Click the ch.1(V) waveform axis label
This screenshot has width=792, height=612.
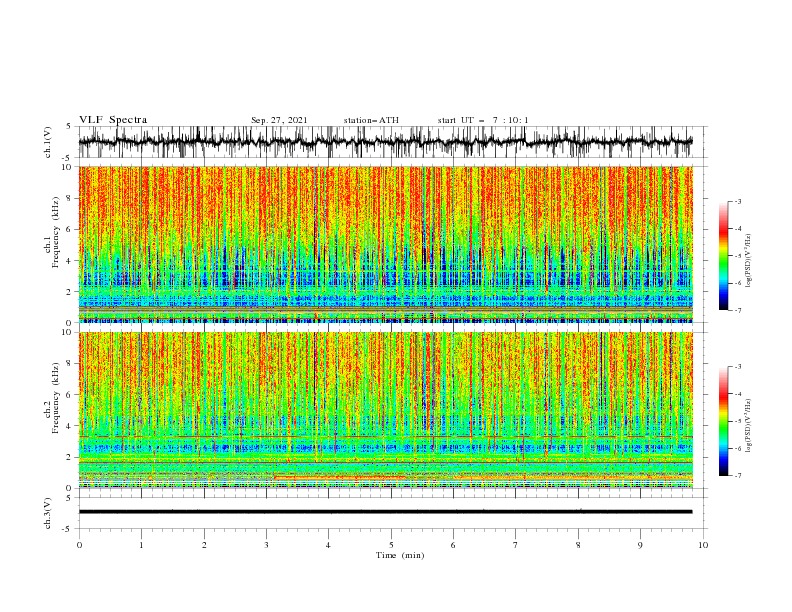coord(48,142)
